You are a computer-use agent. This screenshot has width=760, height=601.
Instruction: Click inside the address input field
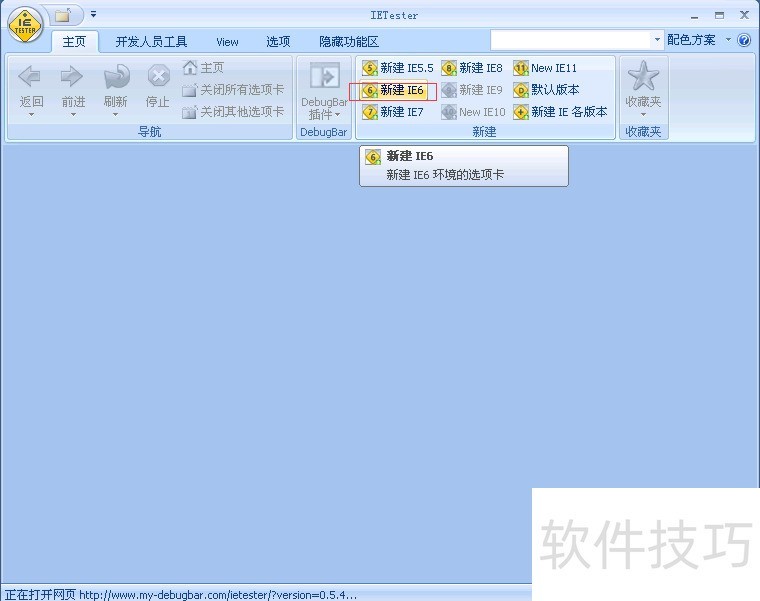click(570, 40)
